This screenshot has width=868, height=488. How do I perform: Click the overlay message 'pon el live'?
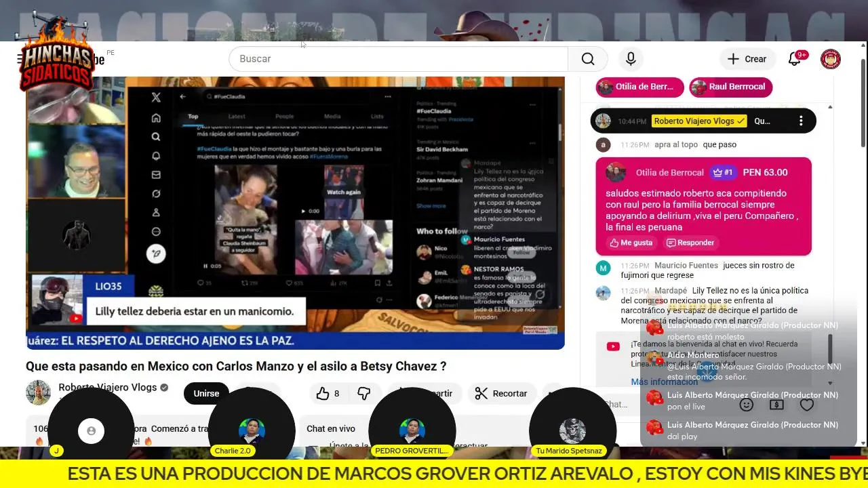tap(686, 407)
